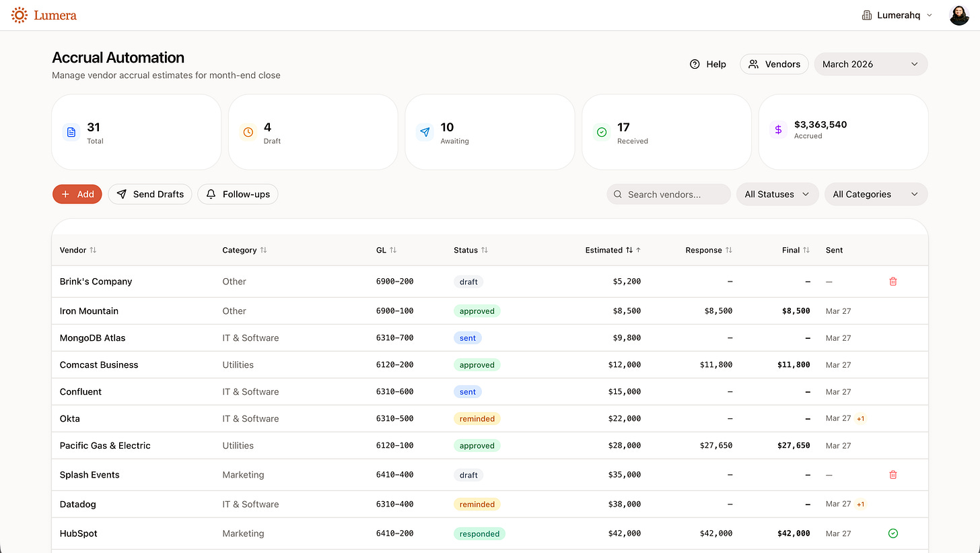Click the clock icon on Draft card

tap(248, 132)
